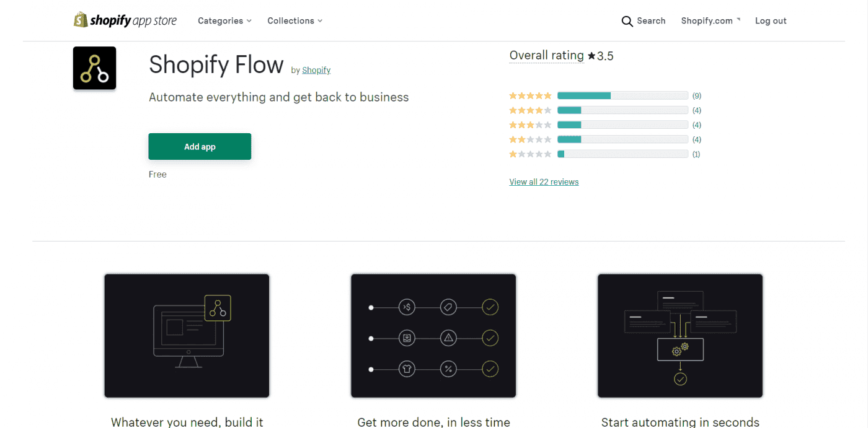This screenshot has width=868, height=428.
Task: Click 'Automate everything and get back to business'
Action: point(279,97)
